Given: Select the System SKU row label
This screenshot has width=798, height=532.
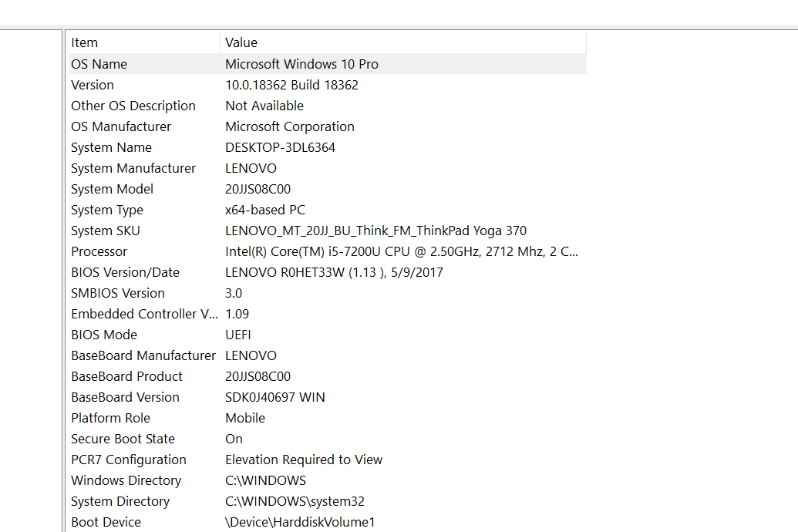Looking at the screenshot, I should coord(106,231).
